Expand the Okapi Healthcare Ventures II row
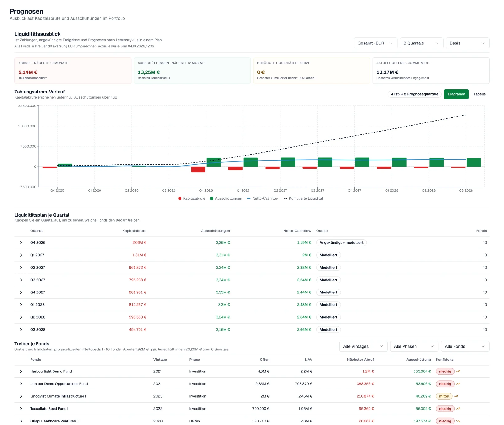504x425 pixels. [21, 421]
